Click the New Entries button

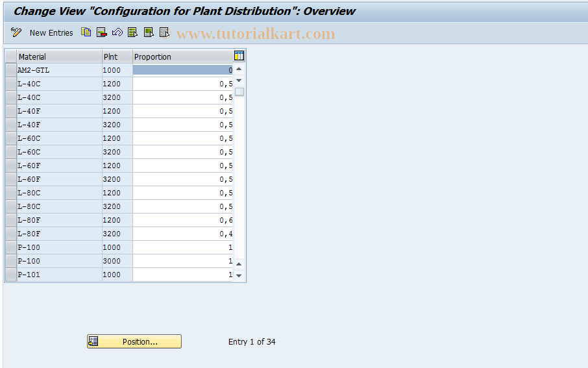pyautogui.click(x=51, y=33)
